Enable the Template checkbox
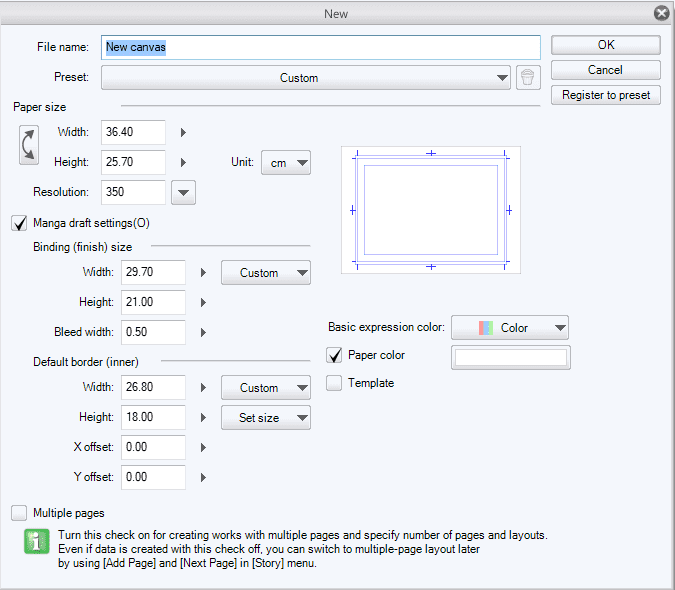The width and height of the screenshot is (675, 590). coord(334,383)
